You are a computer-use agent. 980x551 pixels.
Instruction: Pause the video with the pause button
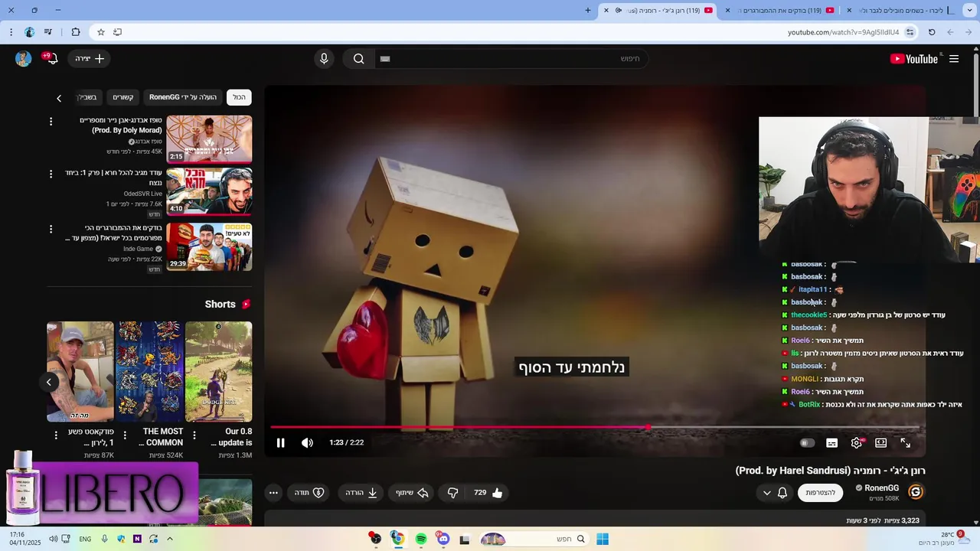pos(280,443)
